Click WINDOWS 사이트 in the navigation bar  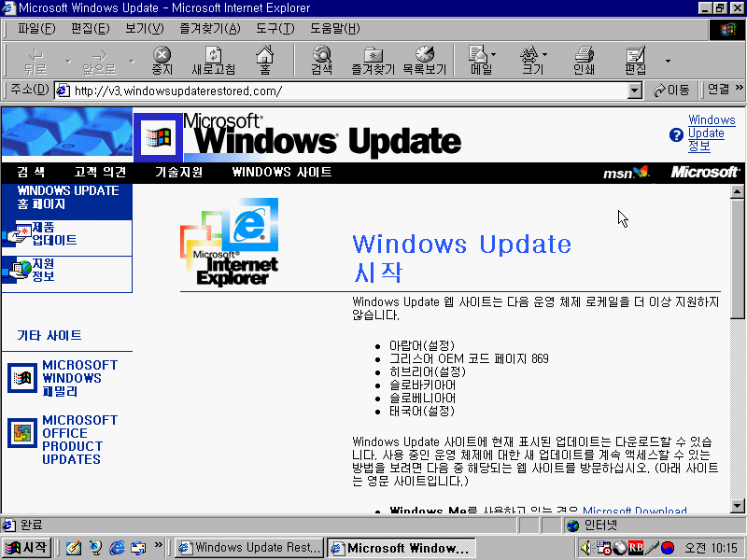(282, 172)
